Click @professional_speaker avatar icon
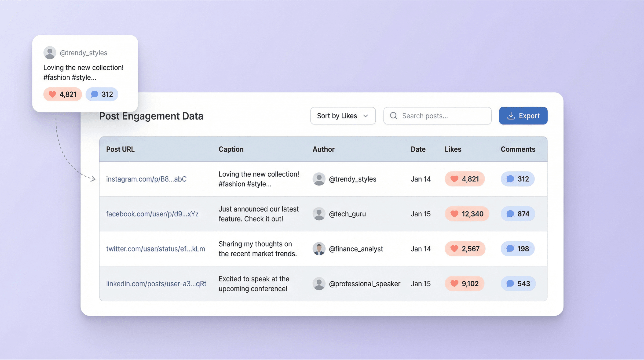Viewport: 644px width, 360px height. tap(319, 284)
